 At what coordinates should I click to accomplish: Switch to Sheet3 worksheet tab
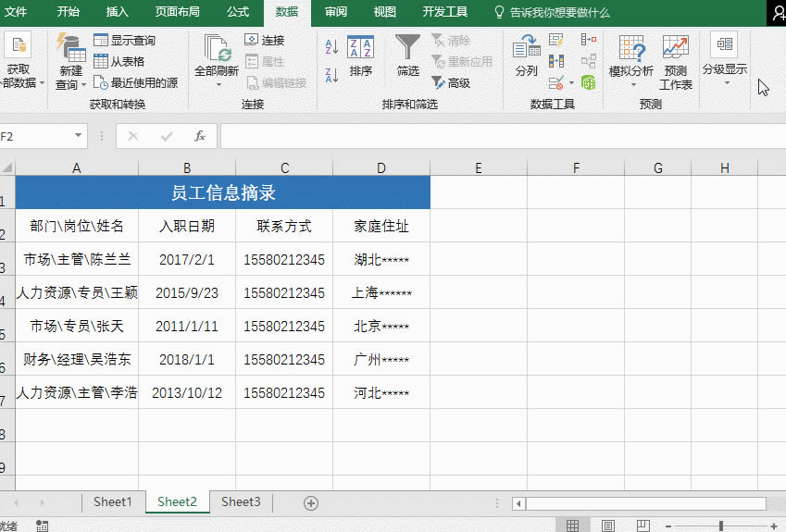click(x=241, y=502)
